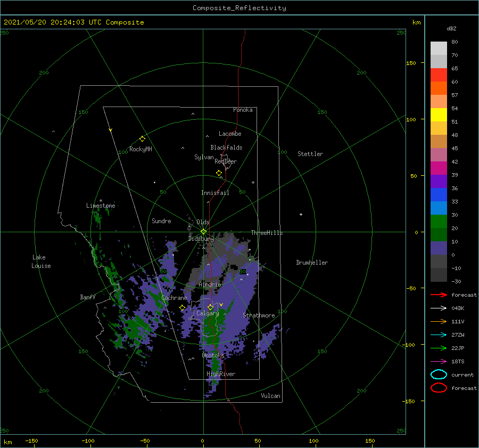The height and width of the screenshot is (448, 479).
Task: Pick the slate purple 0-10 dBZ swatch
Action: [x=439, y=248]
